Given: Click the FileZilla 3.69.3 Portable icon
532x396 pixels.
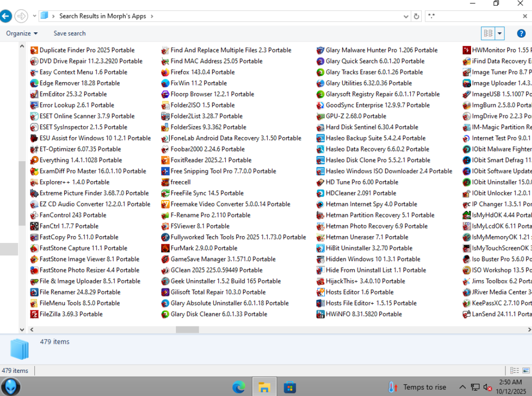Looking at the screenshot, I should coord(34,314).
